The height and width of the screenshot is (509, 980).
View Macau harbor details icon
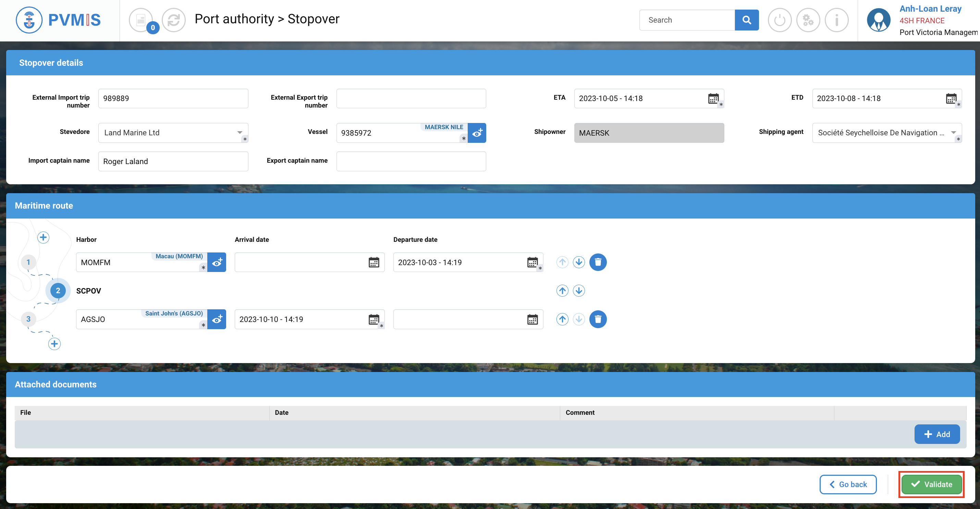coord(217,262)
